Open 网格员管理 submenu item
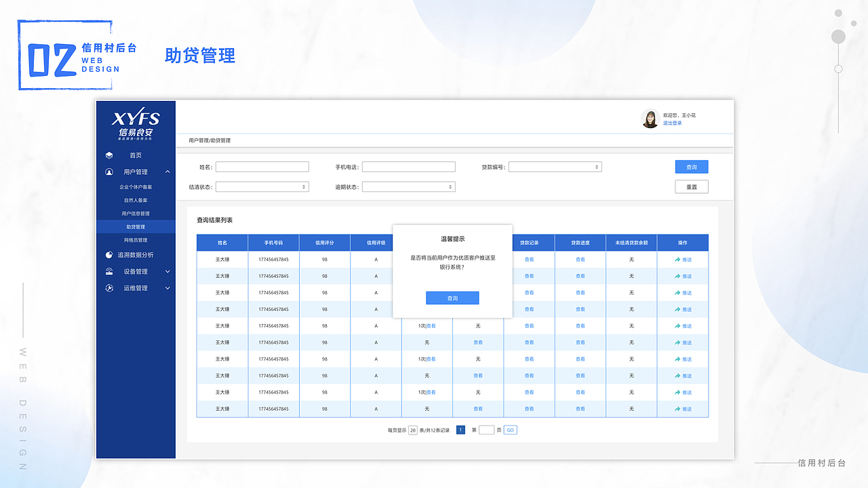 point(136,240)
